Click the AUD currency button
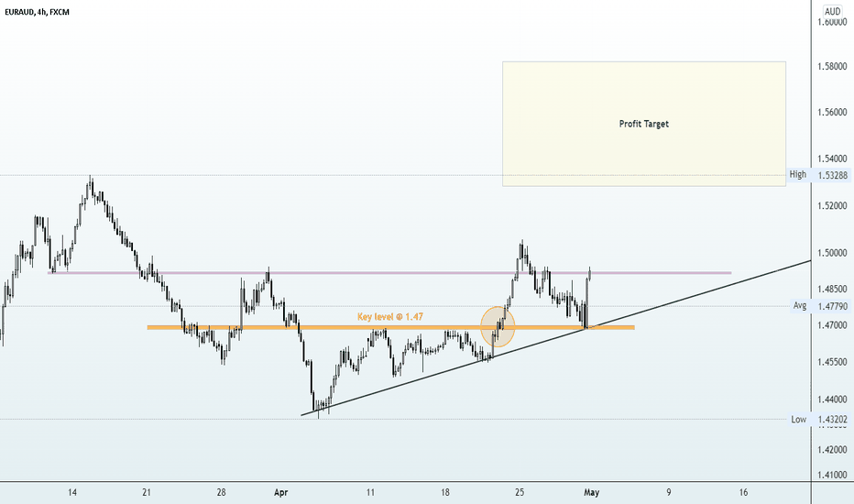Screen dimensions: 854x504 (x=832, y=11)
